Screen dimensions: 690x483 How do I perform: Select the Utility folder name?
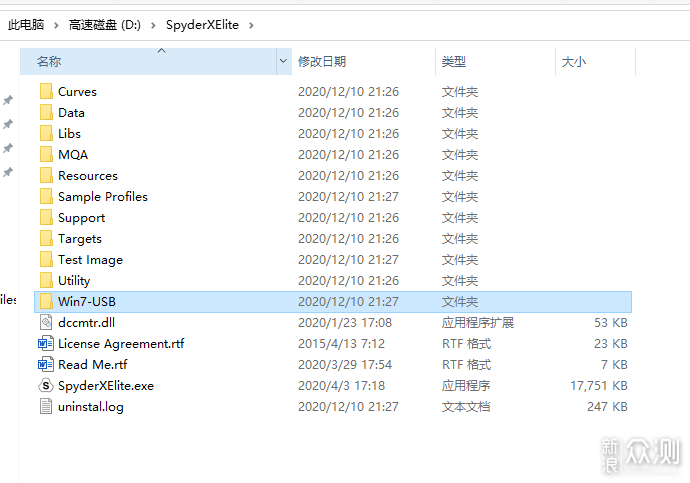(x=74, y=281)
